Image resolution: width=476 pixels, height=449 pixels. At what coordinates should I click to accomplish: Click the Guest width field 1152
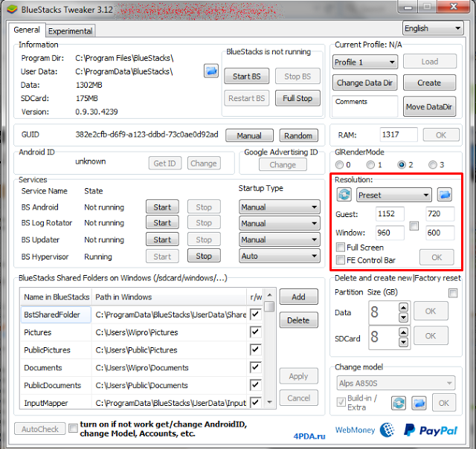[x=390, y=213]
